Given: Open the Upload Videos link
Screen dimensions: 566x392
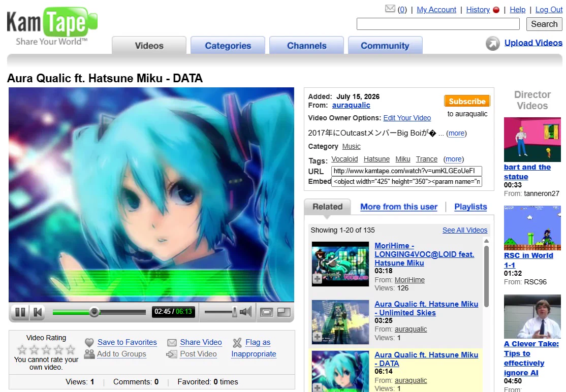Looking at the screenshot, I should (533, 43).
